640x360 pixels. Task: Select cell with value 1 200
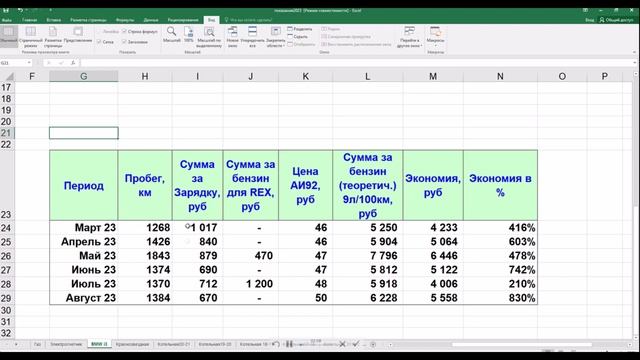pos(251,284)
